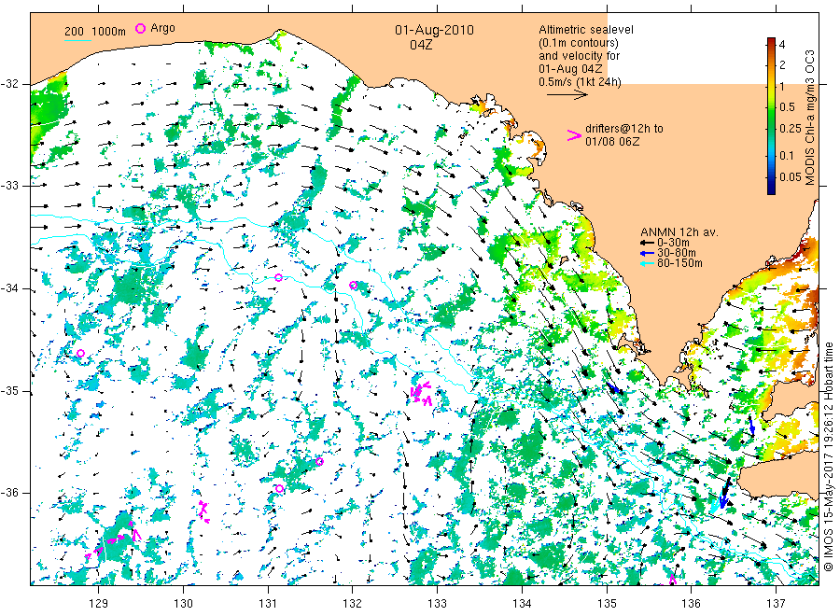Click the '0-30m' depth label
Screen dimensions: 840x616
pyautogui.click(x=673, y=244)
